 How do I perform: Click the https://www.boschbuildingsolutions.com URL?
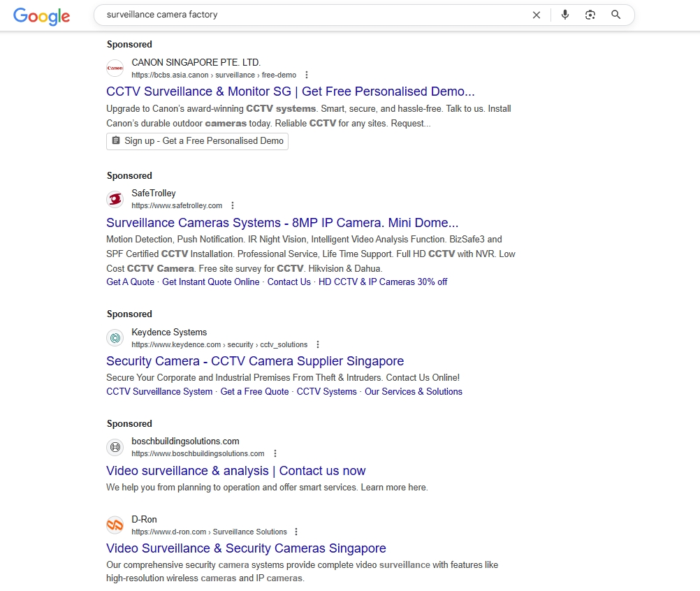pos(198,453)
